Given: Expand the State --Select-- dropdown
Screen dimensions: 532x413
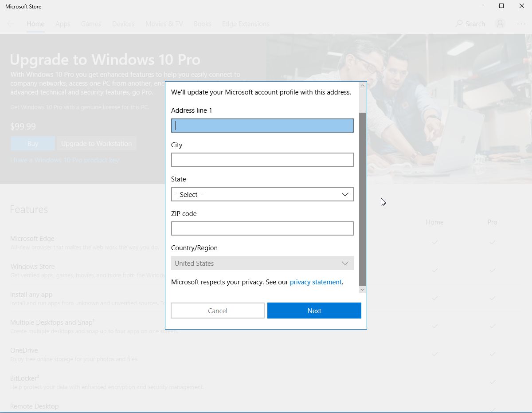Looking at the screenshot, I should click(262, 194).
